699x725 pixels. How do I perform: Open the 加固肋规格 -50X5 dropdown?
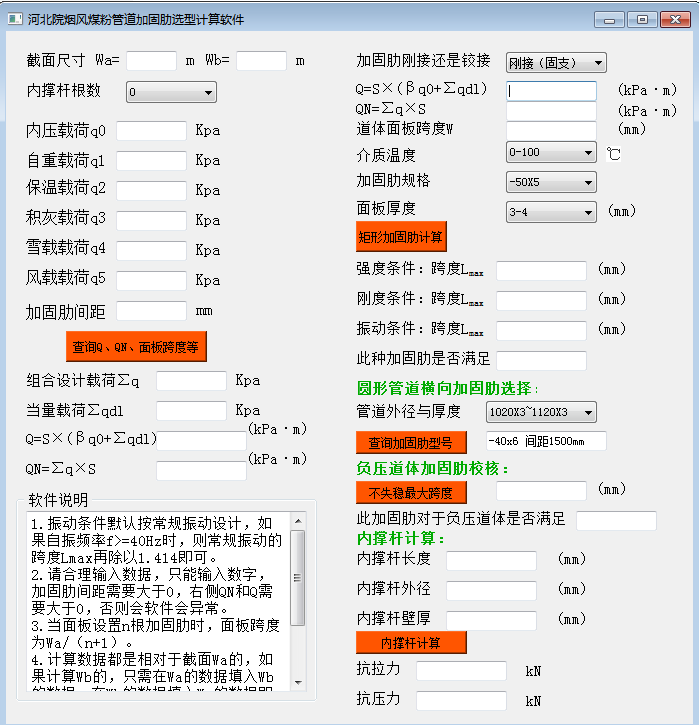[551, 182]
